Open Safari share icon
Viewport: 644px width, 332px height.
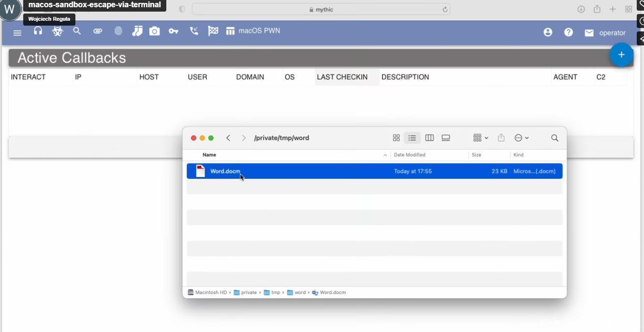coord(597,9)
